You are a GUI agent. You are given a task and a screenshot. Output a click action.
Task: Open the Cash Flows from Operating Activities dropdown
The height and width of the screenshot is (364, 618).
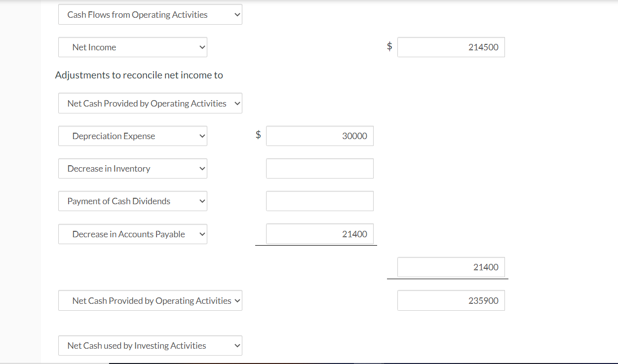coord(150,14)
